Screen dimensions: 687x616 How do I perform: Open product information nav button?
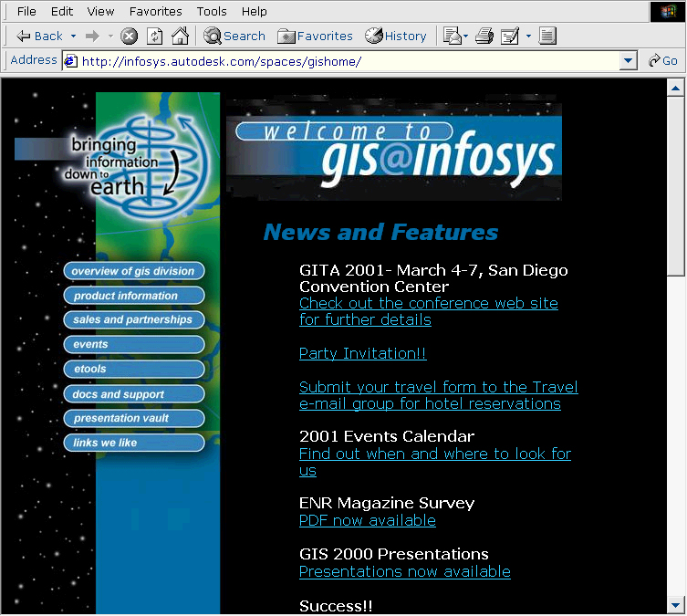[133, 296]
